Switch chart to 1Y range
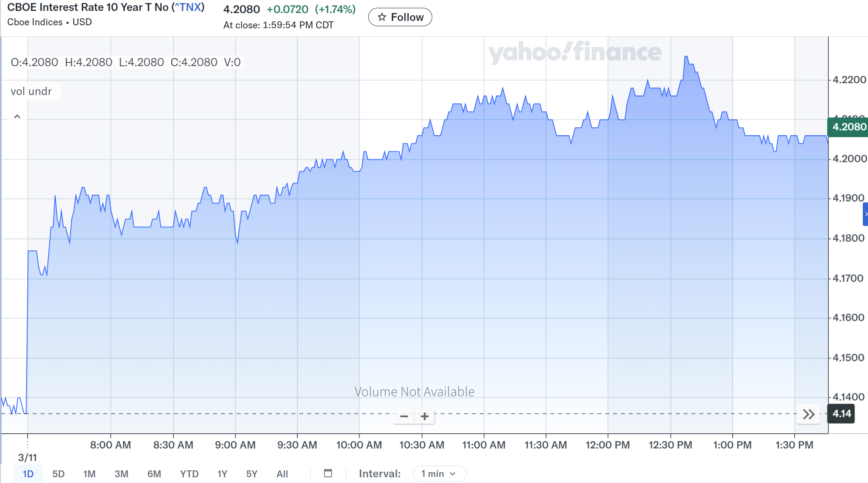 coord(222,474)
